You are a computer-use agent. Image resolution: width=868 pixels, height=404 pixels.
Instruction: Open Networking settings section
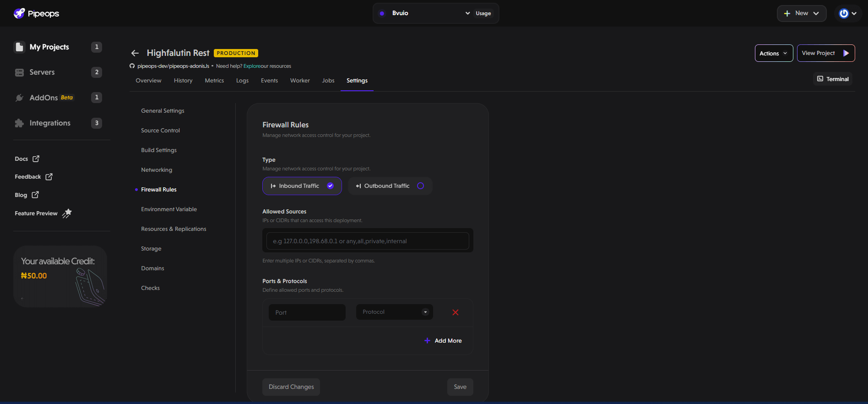[157, 170]
